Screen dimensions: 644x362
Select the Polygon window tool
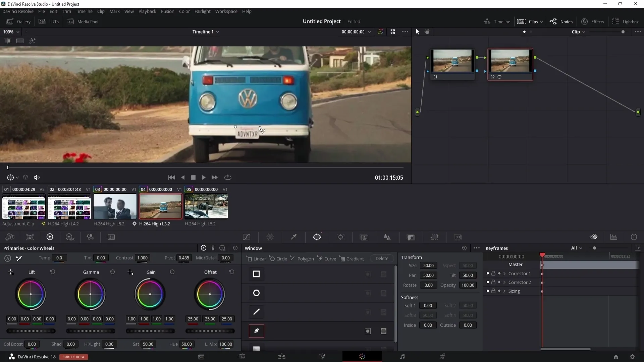click(306, 258)
